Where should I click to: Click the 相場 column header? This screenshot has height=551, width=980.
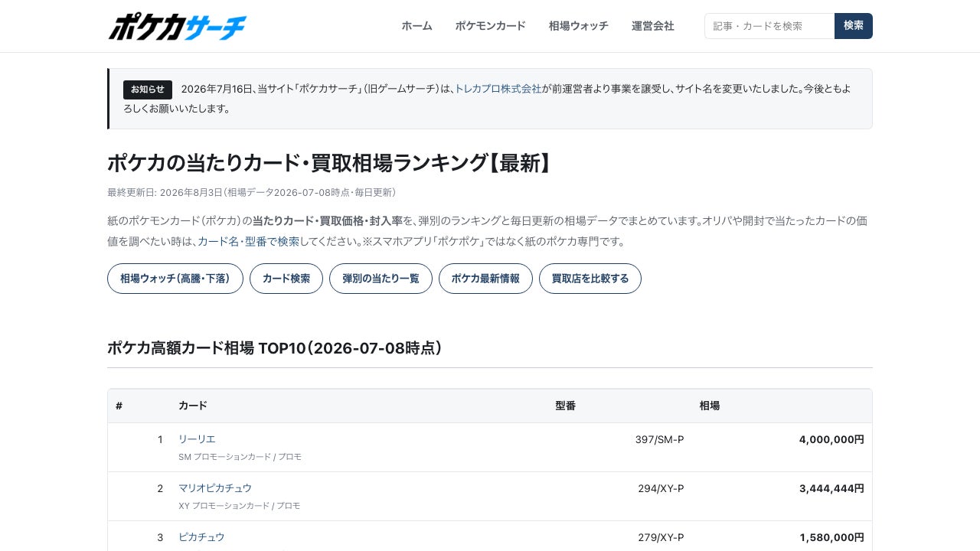point(710,406)
